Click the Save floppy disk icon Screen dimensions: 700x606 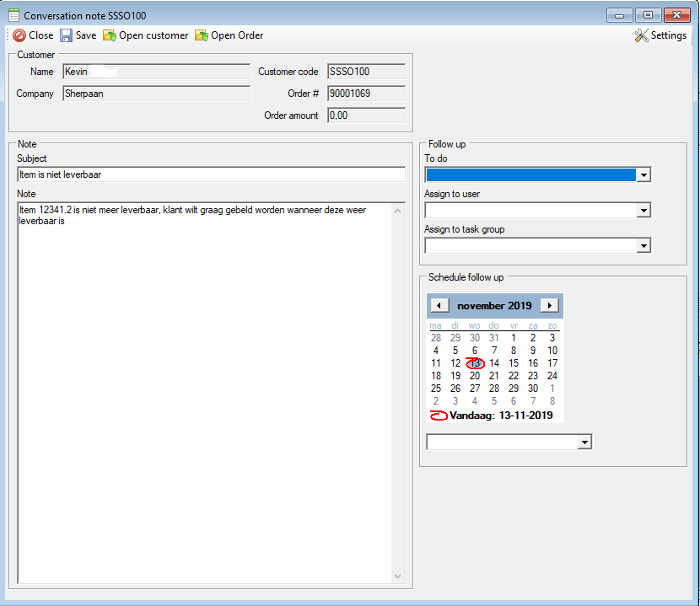coord(66,35)
